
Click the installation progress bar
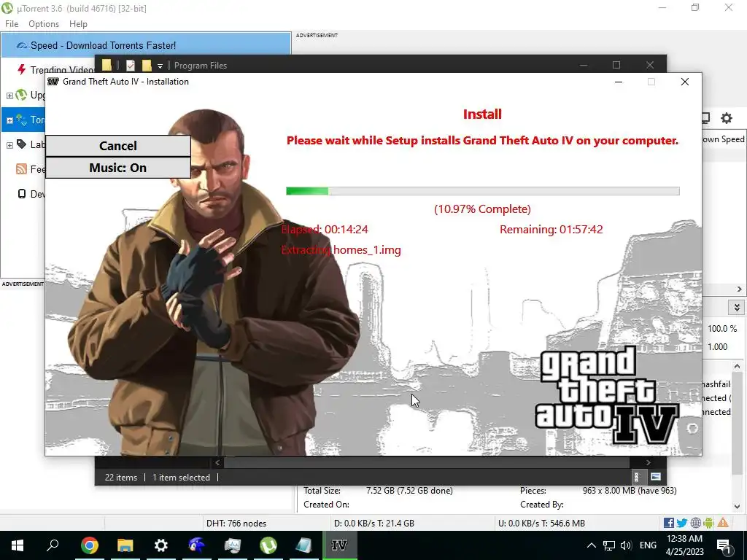(x=483, y=191)
